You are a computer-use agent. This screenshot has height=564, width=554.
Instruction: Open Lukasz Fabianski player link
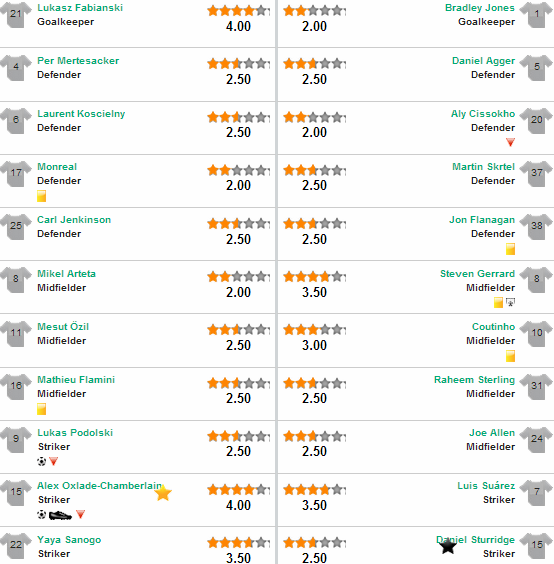(80, 8)
